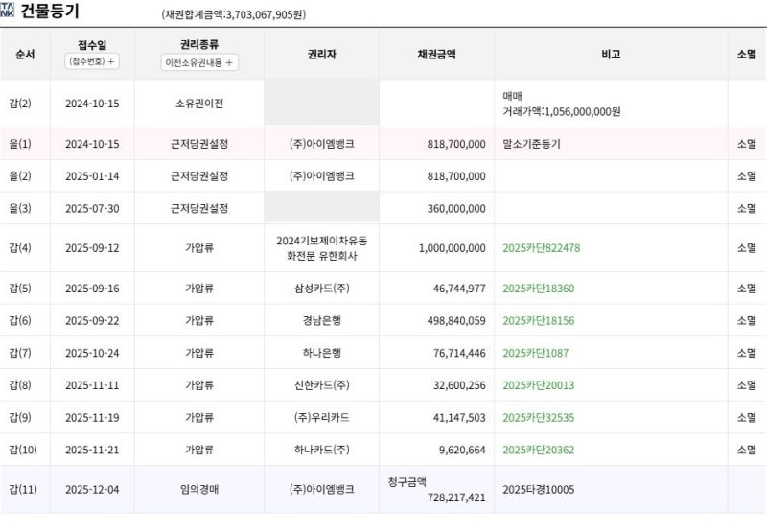Select holder 삼성카드(주)
This screenshot has height=532, width=767.
coord(321,288)
